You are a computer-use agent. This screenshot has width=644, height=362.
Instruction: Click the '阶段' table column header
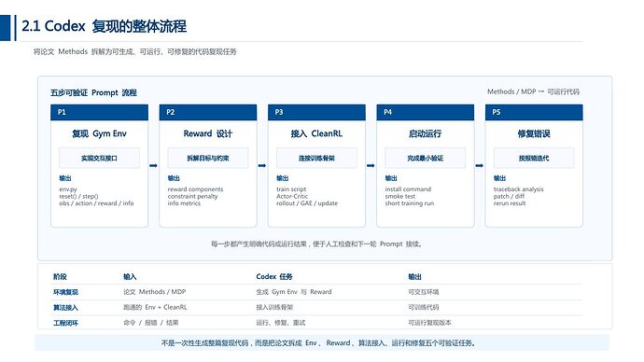point(60,276)
